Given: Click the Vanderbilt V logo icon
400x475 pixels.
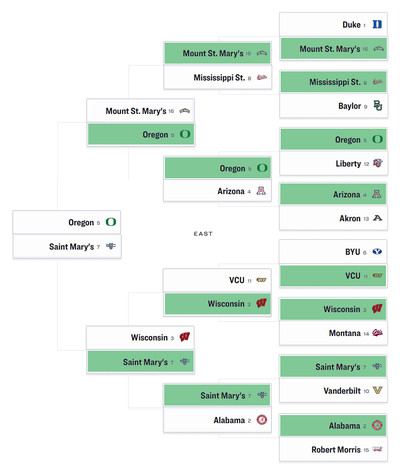Looking at the screenshot, I should point(377,390).
